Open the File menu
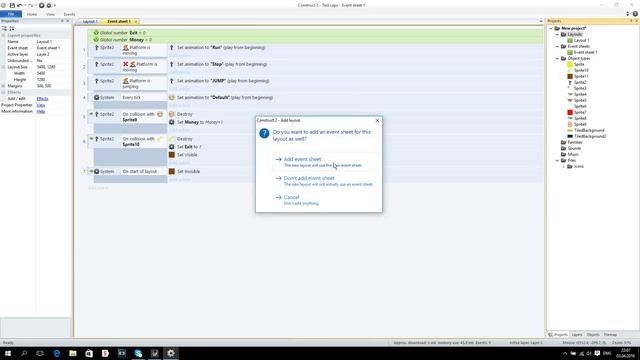640x360 pixels. 11,14
